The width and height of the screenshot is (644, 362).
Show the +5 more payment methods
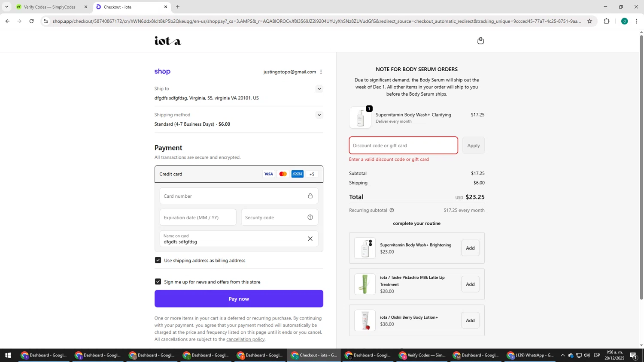(312, 174)
